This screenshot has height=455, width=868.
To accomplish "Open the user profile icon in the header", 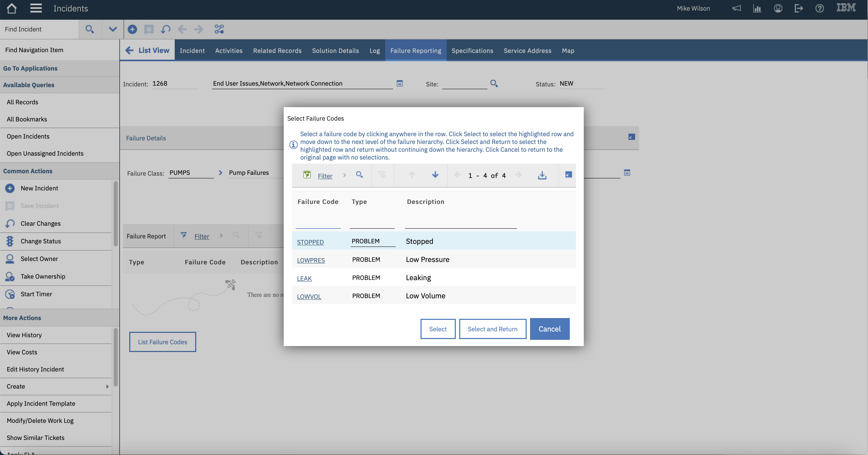I will (778, 8).
